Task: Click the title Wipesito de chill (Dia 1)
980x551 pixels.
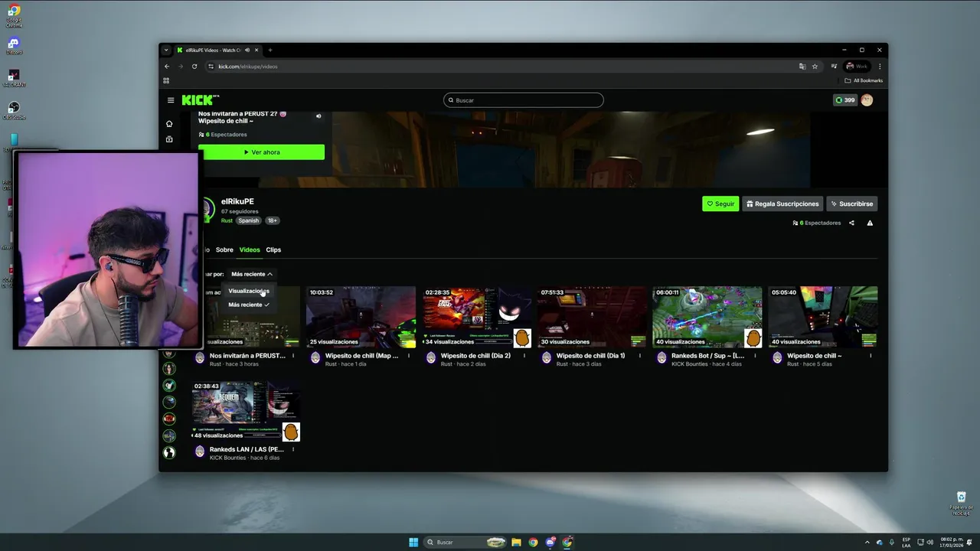Action: click(x=590, y=356)
